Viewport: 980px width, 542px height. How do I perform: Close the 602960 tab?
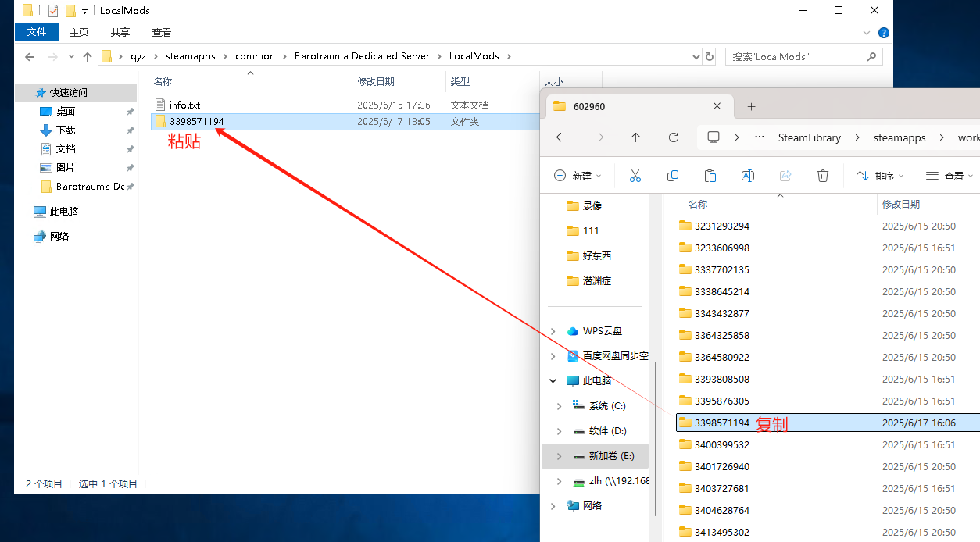click(717, 106)
